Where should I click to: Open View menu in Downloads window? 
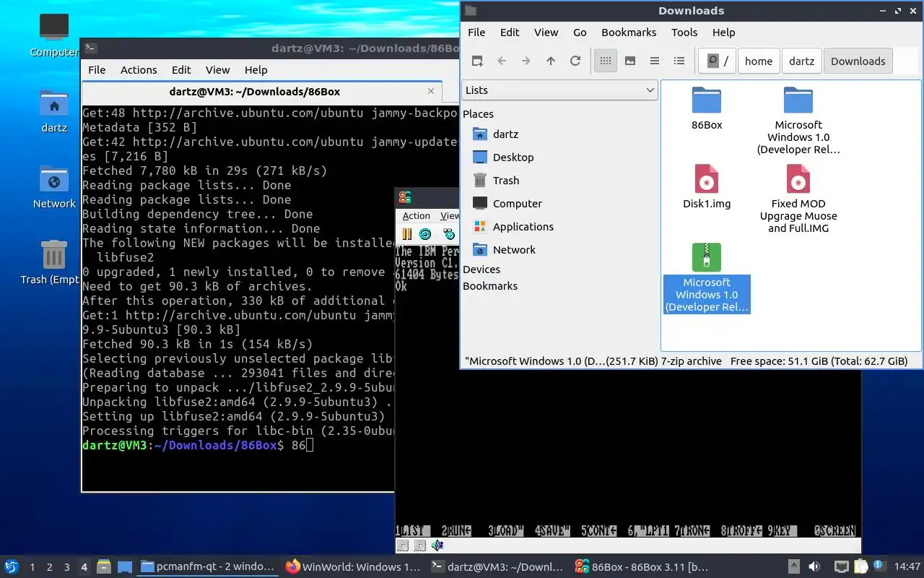[x=546, y=32]
